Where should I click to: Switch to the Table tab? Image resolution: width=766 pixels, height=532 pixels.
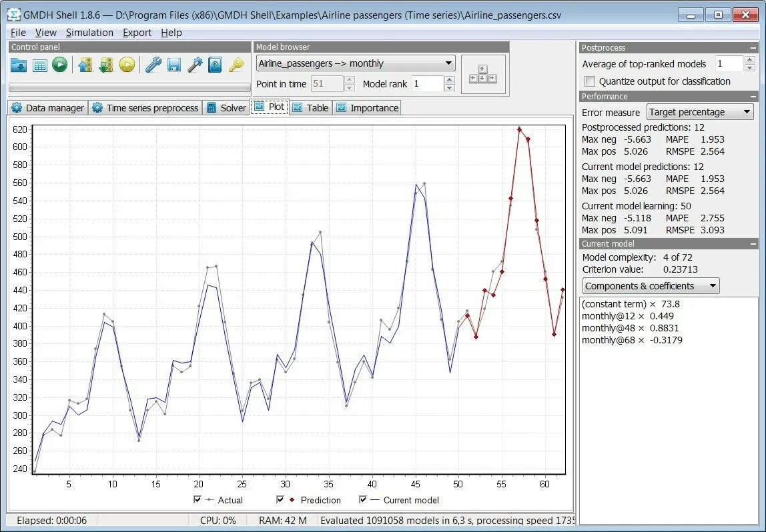311,108
